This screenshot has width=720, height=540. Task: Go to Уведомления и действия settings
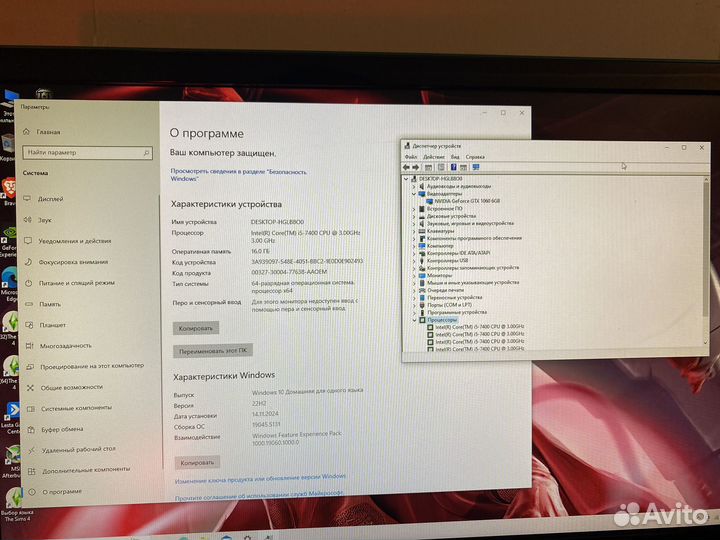tap(74, 241)
